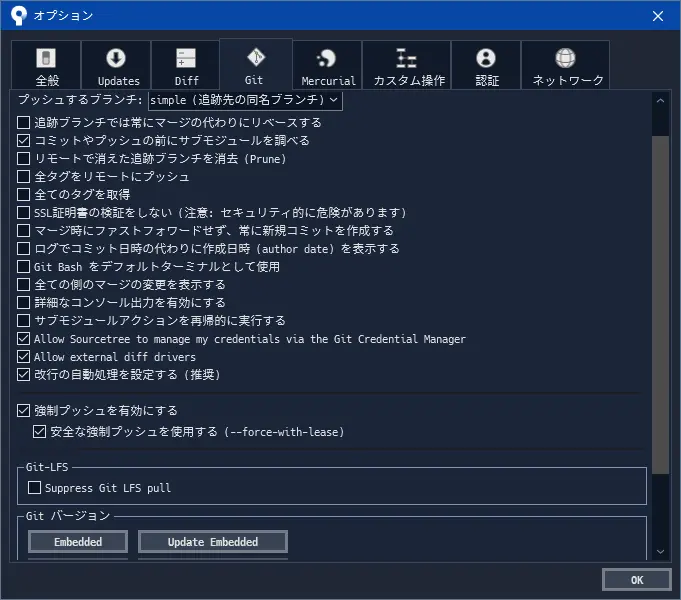Click the scrollbar down arrow

click(x=661, y=551)
